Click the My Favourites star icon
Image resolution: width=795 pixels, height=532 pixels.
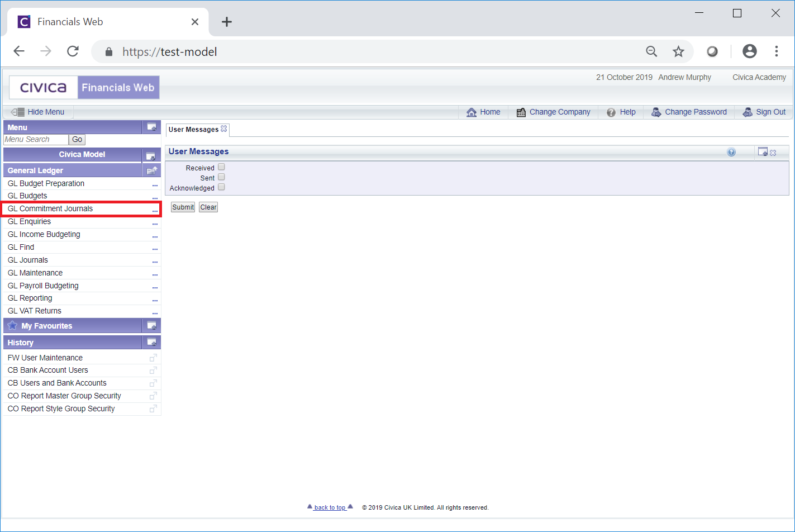pyautogui.click(x=12, y=325)
